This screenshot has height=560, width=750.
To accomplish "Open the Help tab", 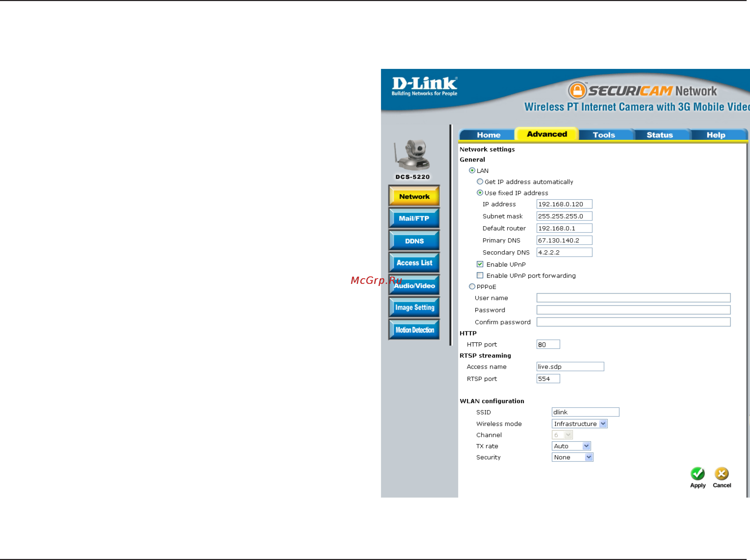I will pos(716,135).
